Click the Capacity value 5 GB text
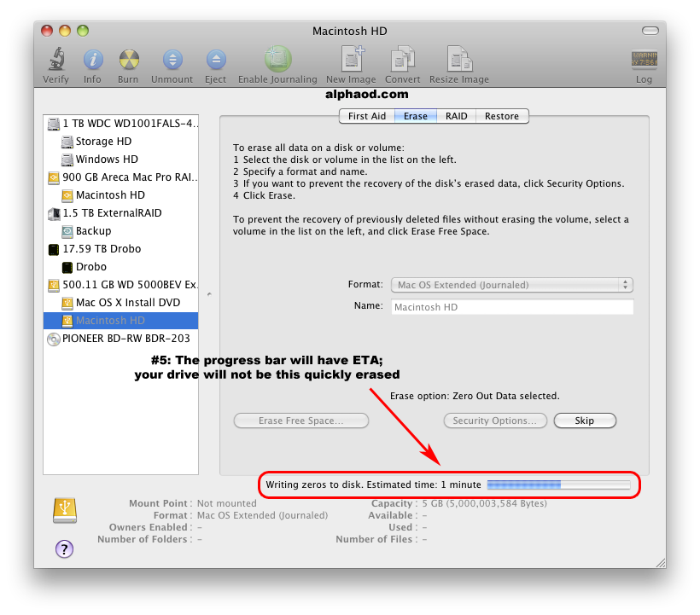700x615 pixels. pos(484,503)
